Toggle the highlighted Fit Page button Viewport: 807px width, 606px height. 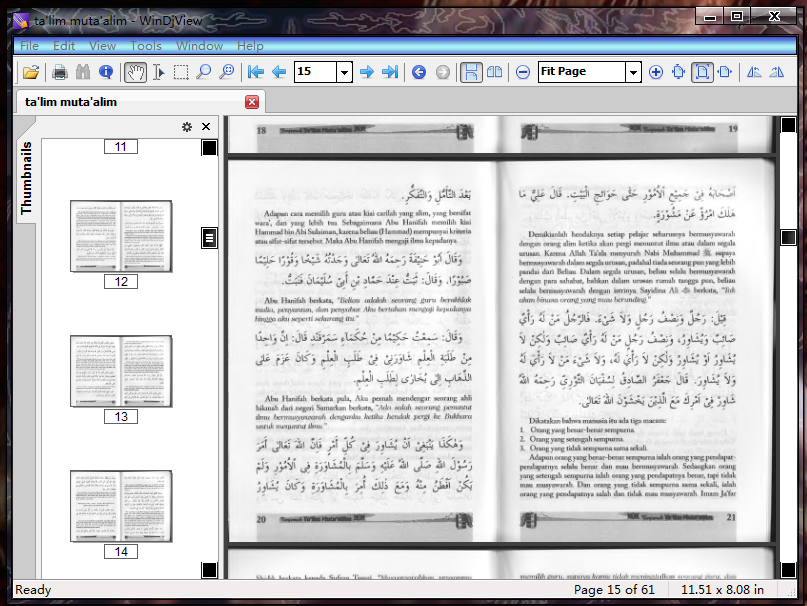point(702,72)
